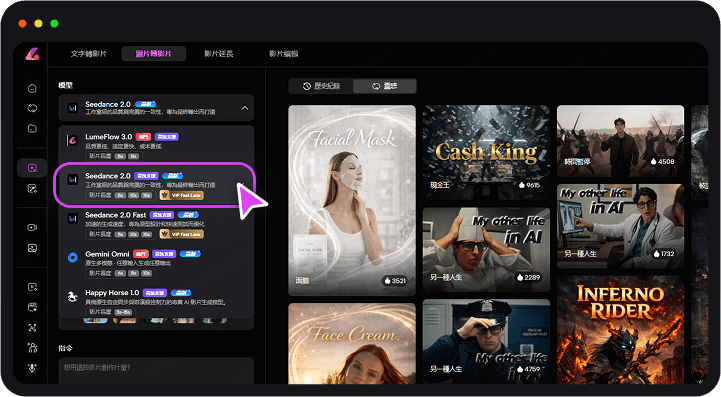Choose LumeFlow 3.0 from the model list

[x=156, y=145]
